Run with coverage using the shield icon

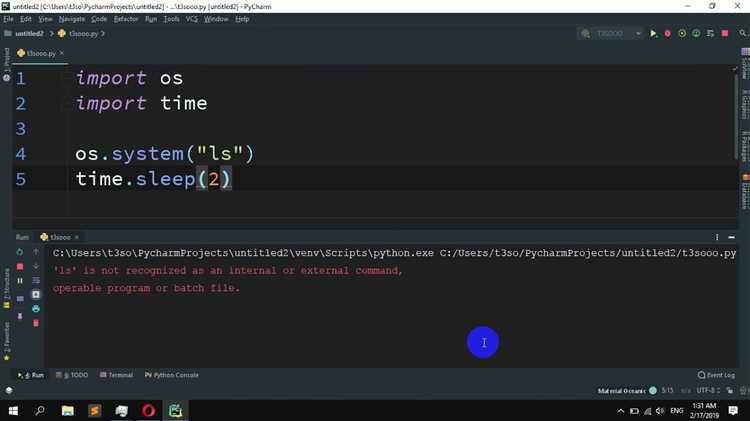tap(682, 33)
